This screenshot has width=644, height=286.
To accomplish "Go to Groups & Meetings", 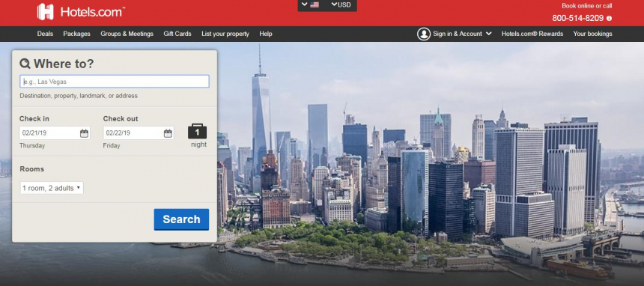I will point(127,34).
